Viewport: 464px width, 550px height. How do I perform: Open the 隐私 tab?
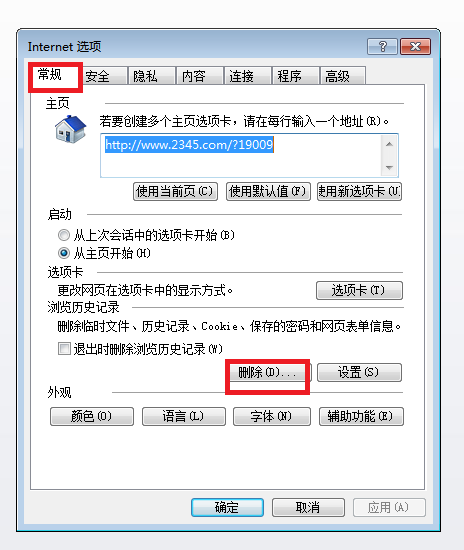(145, 76)
